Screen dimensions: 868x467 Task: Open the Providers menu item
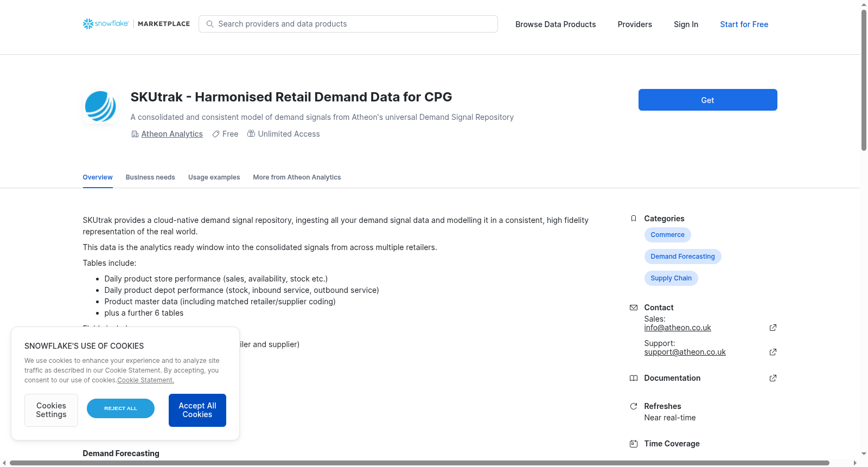pos(635,24)
